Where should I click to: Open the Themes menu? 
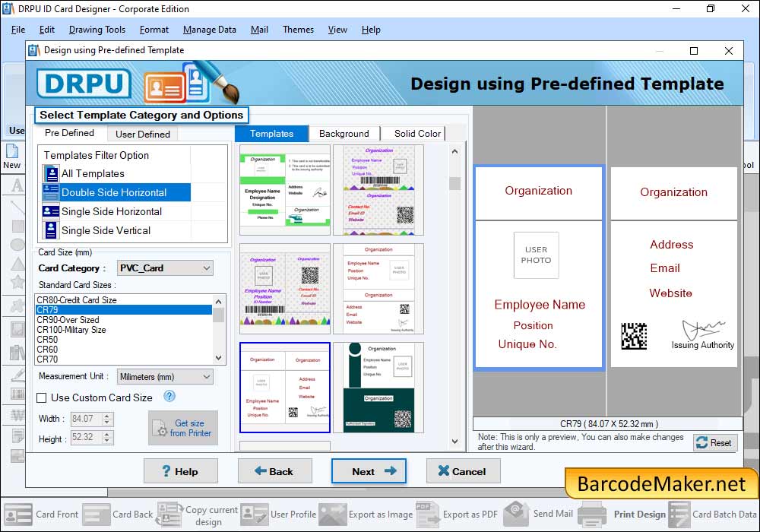[298, 30]
